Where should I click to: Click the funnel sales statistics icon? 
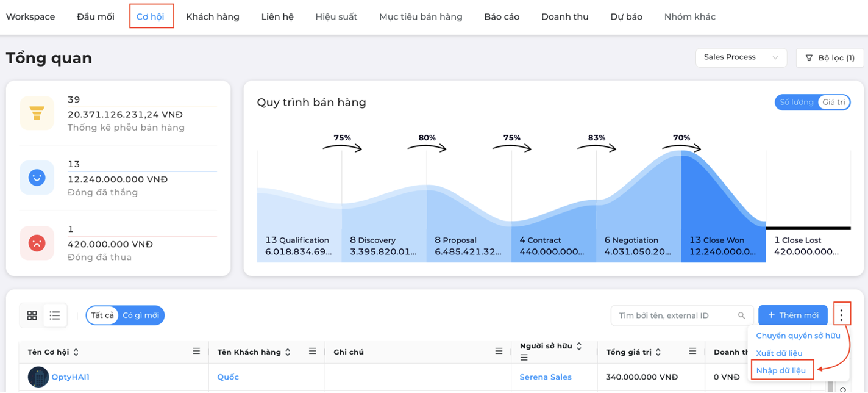pos(37,114)
